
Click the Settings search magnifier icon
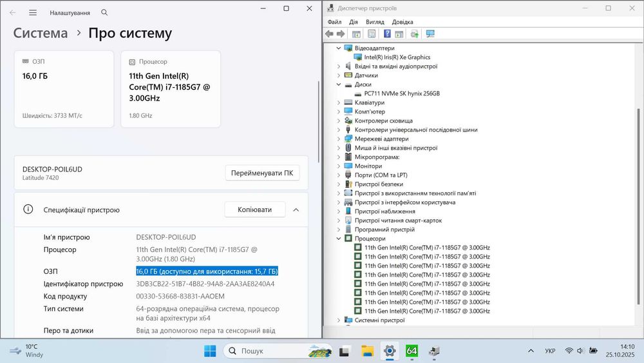[104, 13]
